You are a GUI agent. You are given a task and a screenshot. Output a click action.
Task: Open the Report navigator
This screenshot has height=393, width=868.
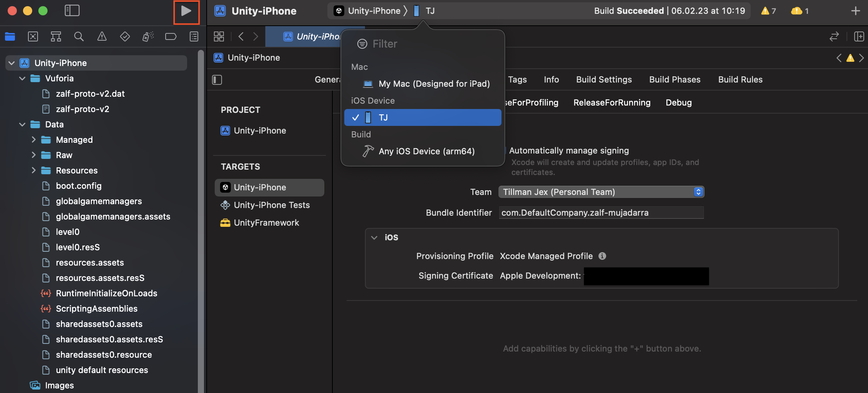pyautogui.click(x=194, y=36)
